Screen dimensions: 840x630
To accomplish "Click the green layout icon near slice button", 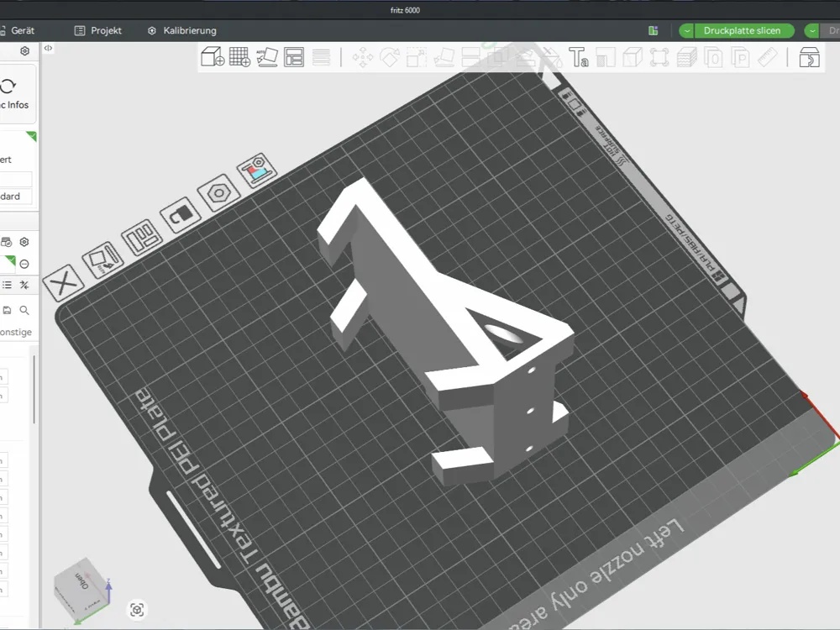I will (653, 30).
